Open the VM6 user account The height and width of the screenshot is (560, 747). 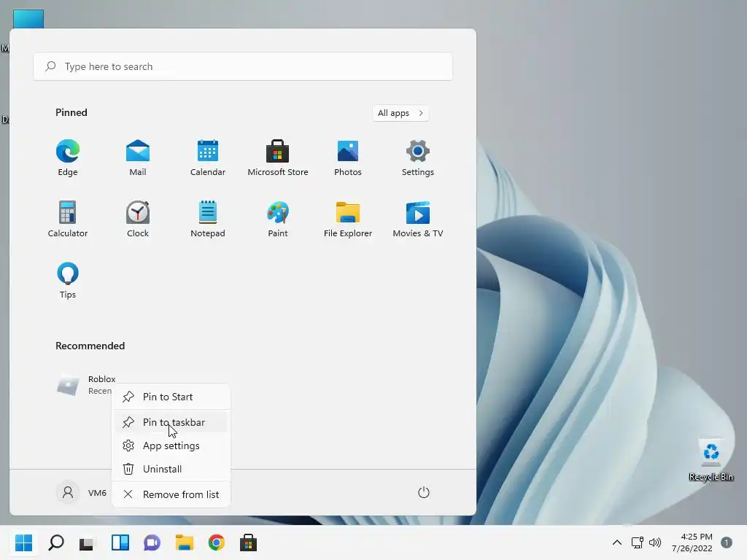tap(82, 492)
